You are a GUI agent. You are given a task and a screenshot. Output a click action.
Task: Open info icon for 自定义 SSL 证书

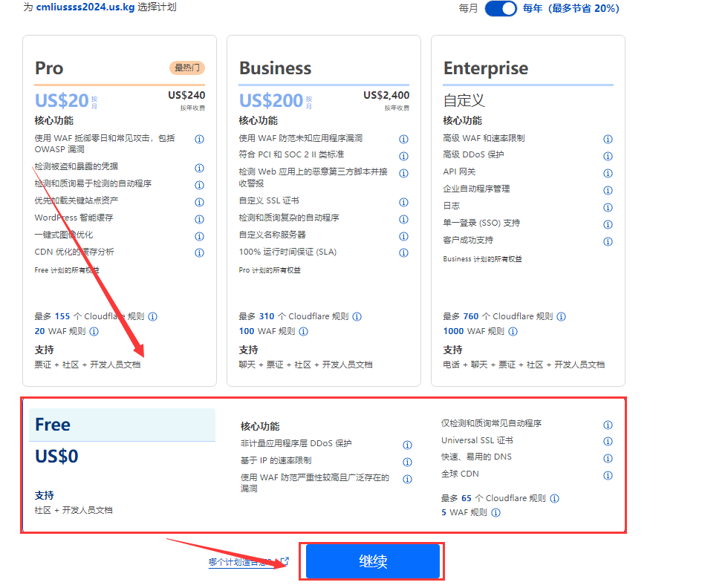tap(403, 203)
